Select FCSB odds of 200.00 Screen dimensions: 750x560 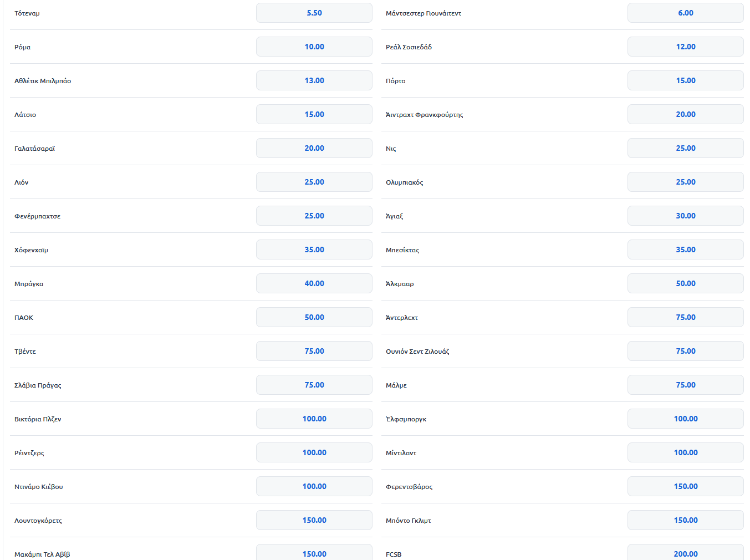pos(685,553)
